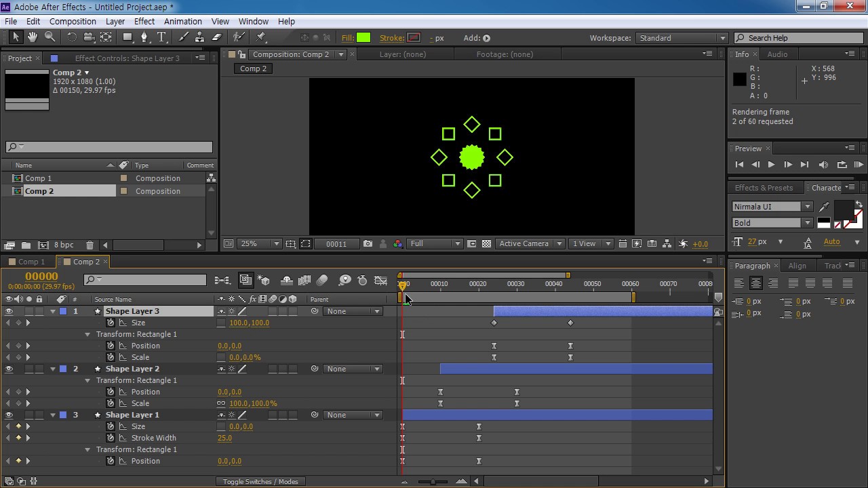Open Shape Layer 3 Parent dropdown
Image resolution: width=868 pixels, height=488 pixels.
pos(353,311)
